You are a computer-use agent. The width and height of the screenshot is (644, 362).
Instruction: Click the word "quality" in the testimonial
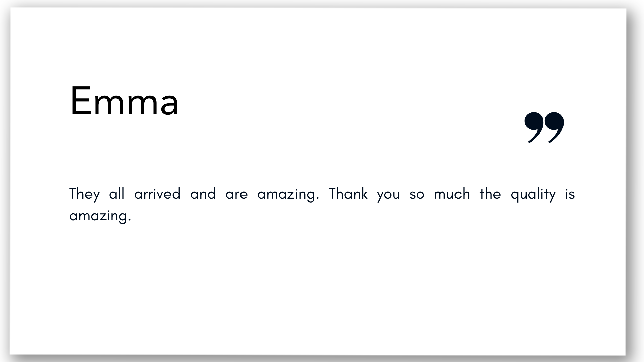[533, 194]
